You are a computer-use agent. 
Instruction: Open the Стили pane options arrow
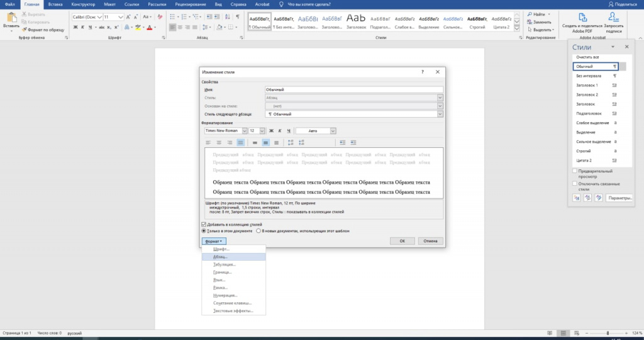[x=613, y=47]
